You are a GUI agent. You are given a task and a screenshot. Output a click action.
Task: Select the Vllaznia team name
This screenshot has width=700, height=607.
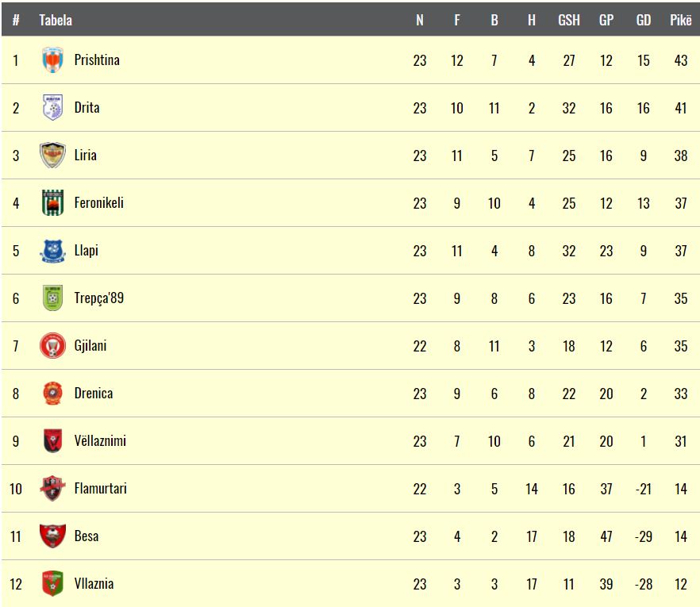pos(94,583)
